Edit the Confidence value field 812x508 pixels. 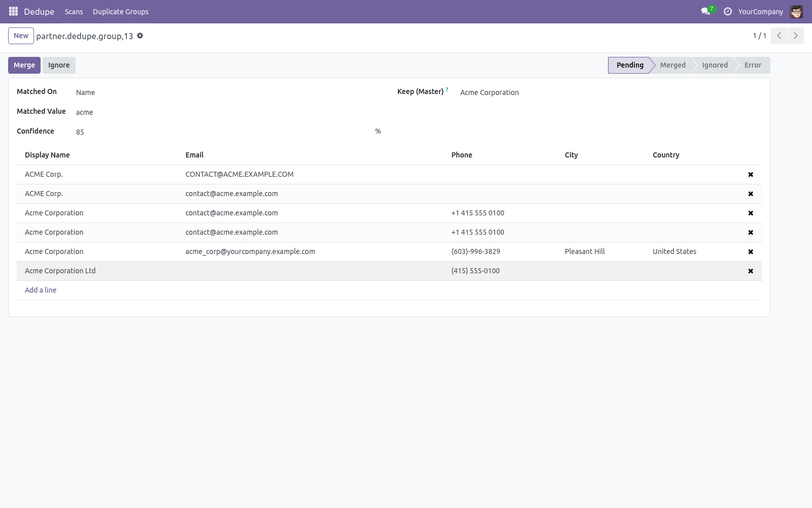pyautogui.click(x=223, y=132)
